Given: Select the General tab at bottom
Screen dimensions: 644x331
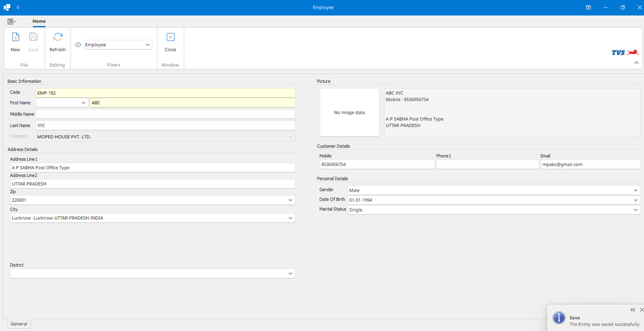Looking at the screenshot, I should tap(18, 324).
